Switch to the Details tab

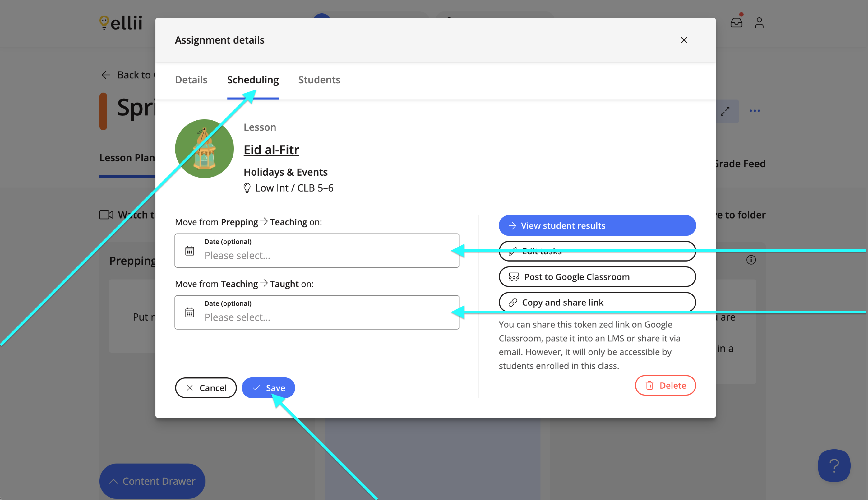click(x=191, y=80)
